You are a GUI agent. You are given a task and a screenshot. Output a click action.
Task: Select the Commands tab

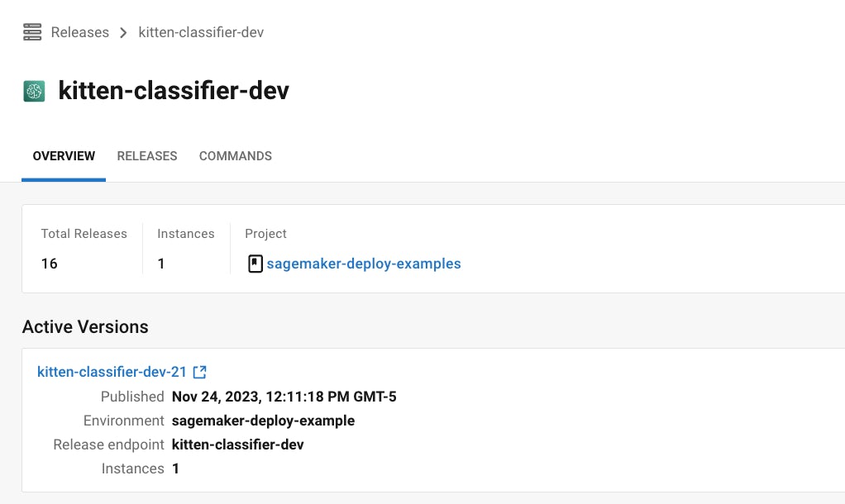[235, 156]
